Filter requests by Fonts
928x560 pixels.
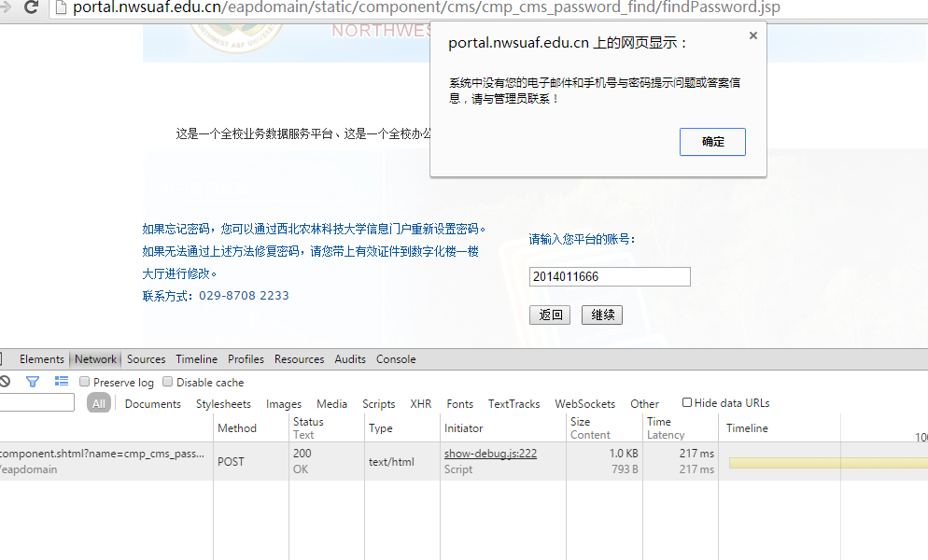460,404
